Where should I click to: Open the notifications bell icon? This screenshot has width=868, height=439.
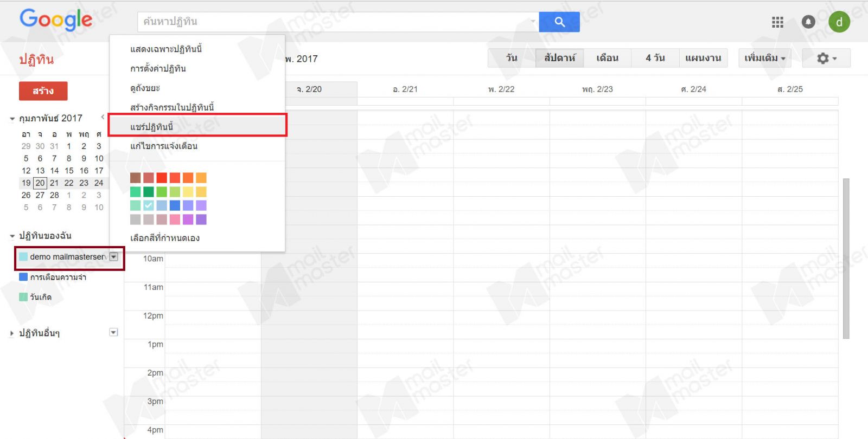click(x=808, y=22)
